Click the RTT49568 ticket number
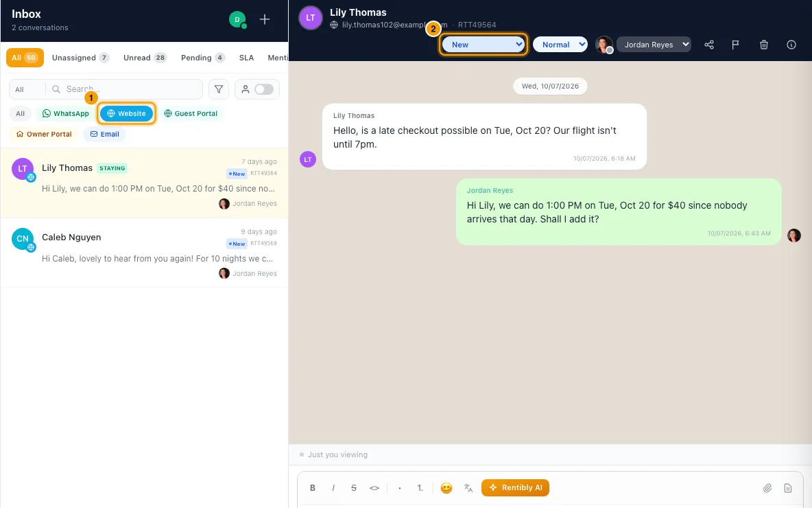 pos(263,243)
